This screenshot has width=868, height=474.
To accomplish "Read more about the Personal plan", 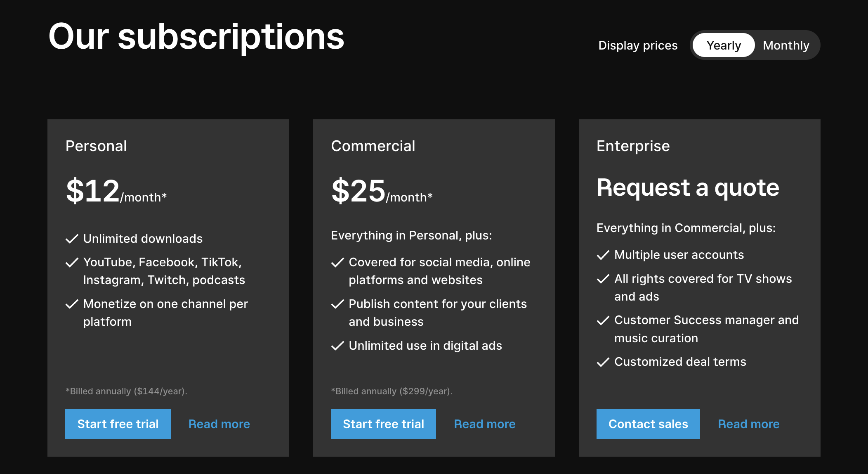I will point(219,424).
